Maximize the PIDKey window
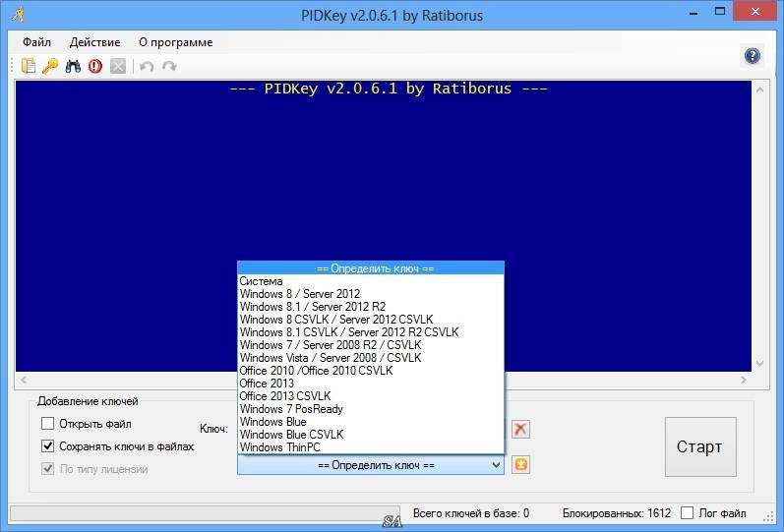This screenshot has width=784, height=532. [x=720, y=12]
